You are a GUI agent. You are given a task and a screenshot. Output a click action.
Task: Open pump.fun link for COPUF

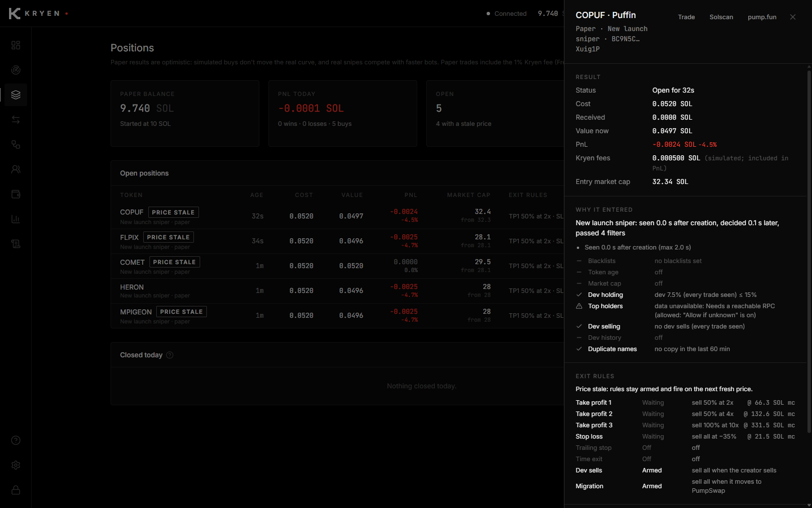point(762,17)
